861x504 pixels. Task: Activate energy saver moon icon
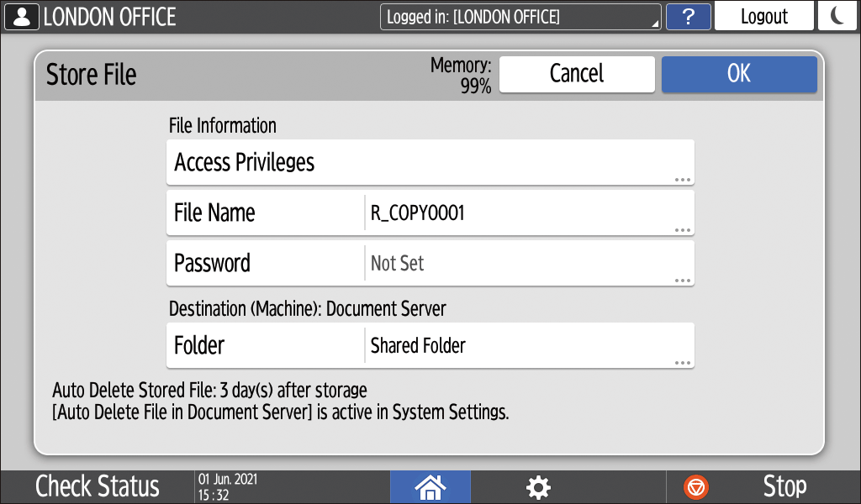837,16
